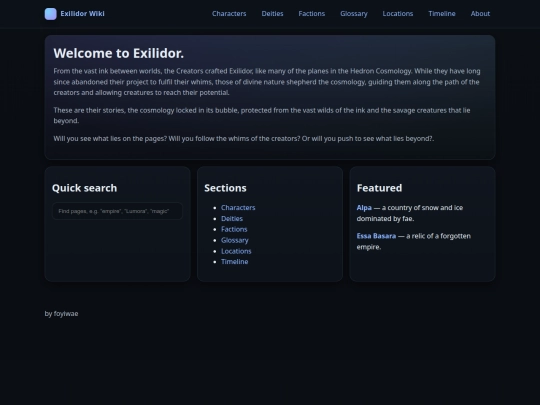Open the featured Essa Basara link
The image size is (540, 405).
[x=376, y=236]
